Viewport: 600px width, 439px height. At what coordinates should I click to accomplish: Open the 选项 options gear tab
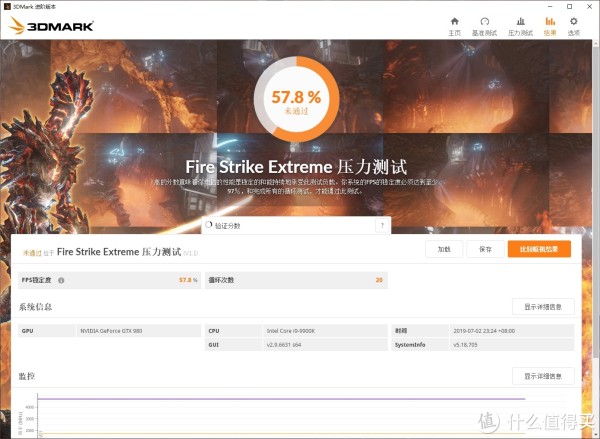pos(574,26)
